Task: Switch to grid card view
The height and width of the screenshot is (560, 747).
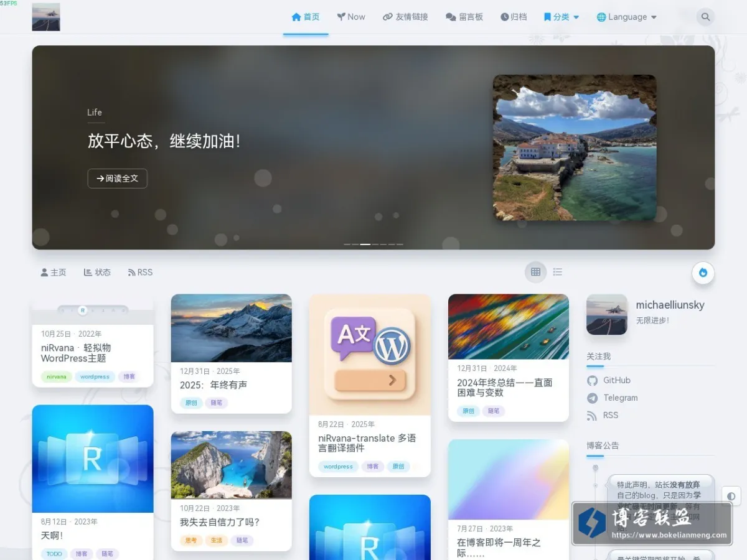Action: pos(535,272)
